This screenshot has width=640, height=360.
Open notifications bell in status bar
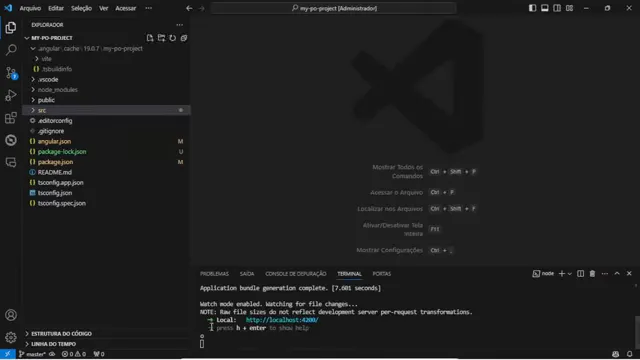tap(629, 354)
